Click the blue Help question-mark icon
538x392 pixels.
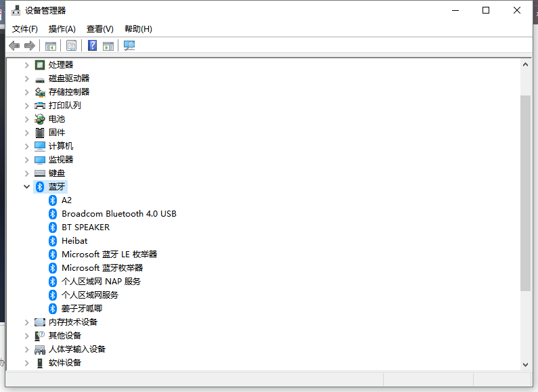pyautogui.click(x=92, y=45)
